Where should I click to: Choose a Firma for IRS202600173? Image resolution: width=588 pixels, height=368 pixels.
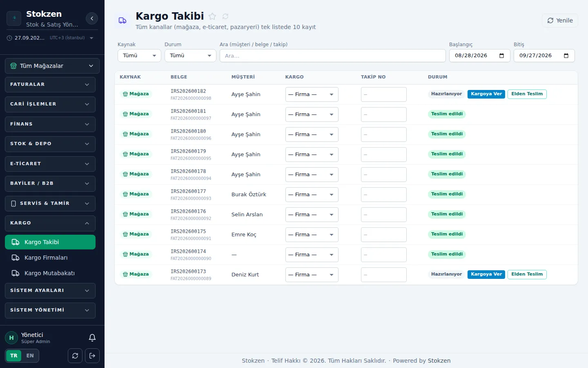pyautogui.click(x=312, y=275)
